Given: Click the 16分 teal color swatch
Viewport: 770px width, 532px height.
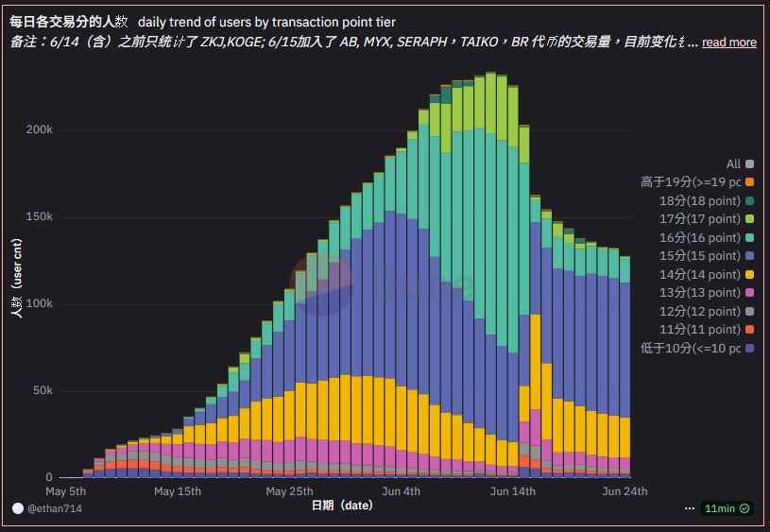Looking at the screenshot, I should (749, 237).
